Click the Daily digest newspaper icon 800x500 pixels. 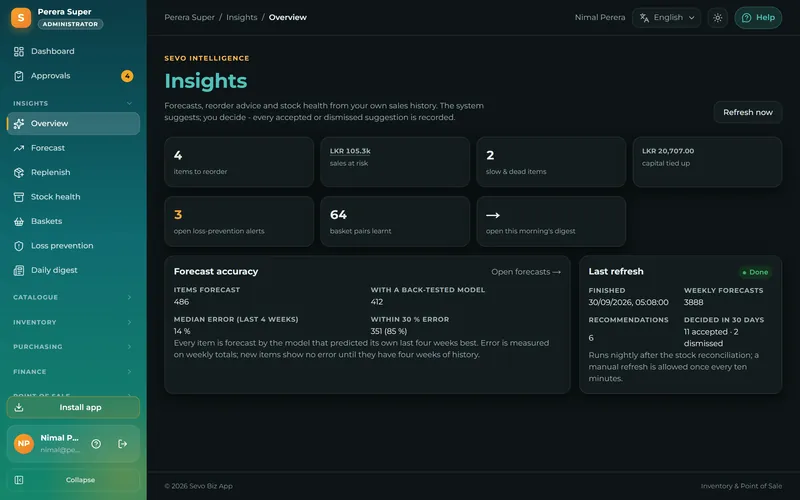click(19, 270)
